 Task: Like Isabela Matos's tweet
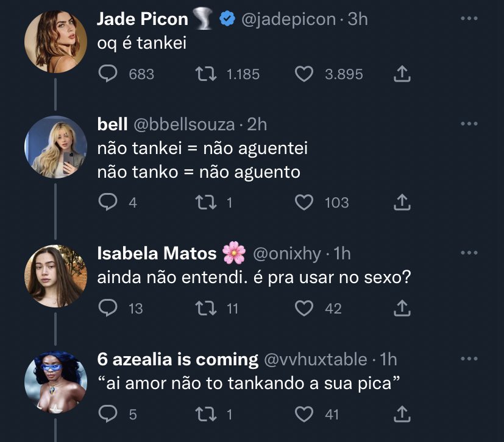point(303,308)
